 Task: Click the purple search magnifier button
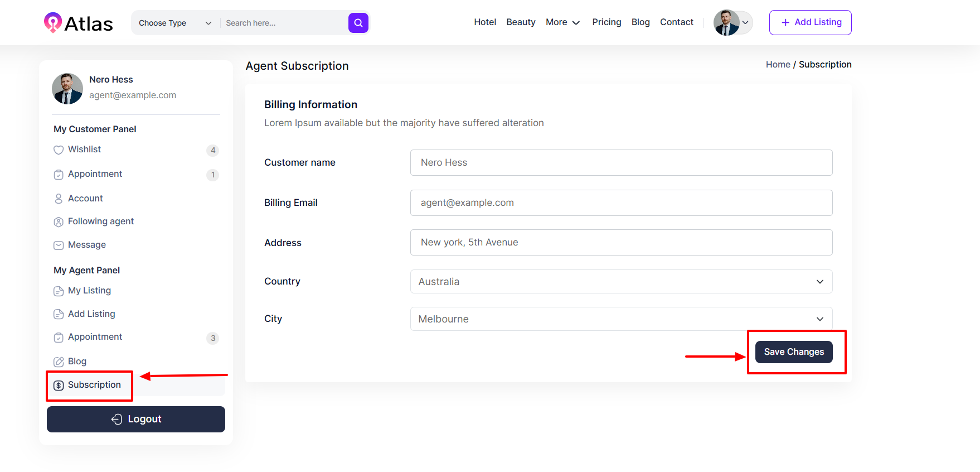click(358, 23)
